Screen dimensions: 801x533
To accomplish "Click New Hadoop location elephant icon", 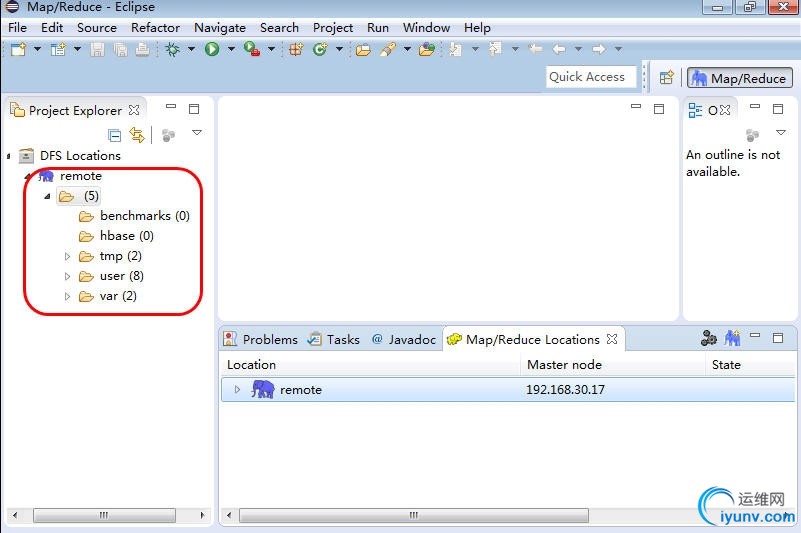I will 732,338.
